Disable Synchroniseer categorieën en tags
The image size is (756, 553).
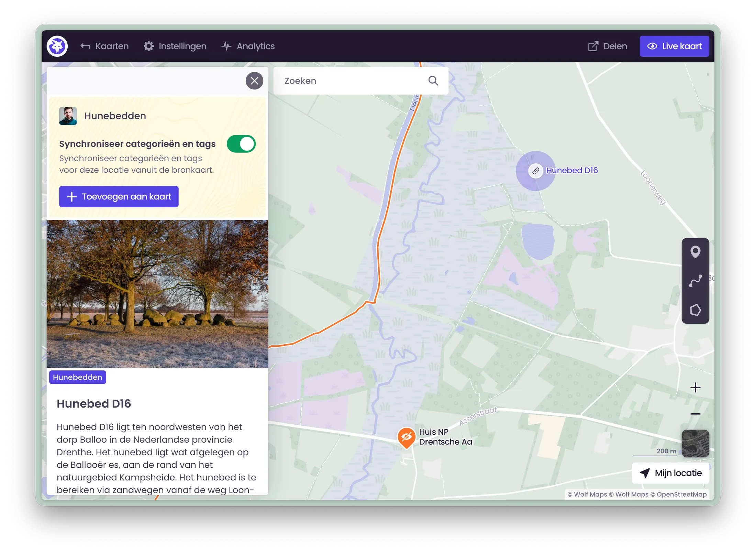tap(241, 144)
